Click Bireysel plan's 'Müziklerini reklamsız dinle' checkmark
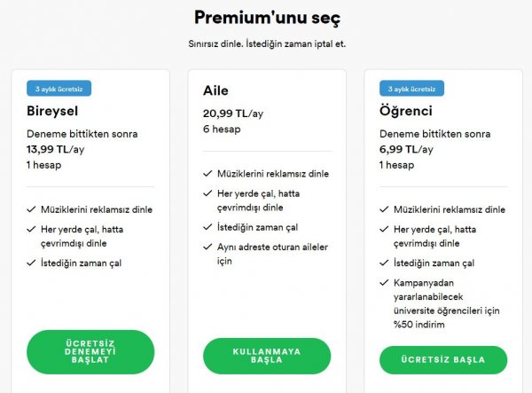Viewport: 532px width, 393px height. click(x=31, y=209)
